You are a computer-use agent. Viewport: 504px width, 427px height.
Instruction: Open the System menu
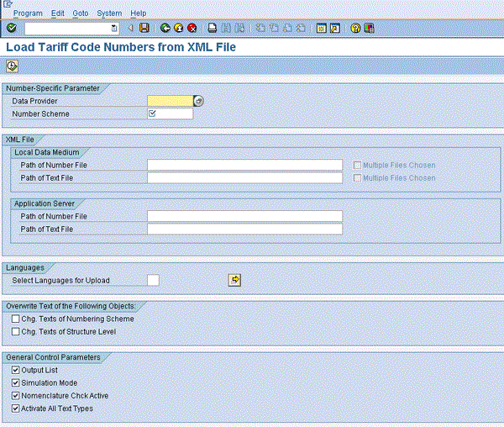pos(109,13)
